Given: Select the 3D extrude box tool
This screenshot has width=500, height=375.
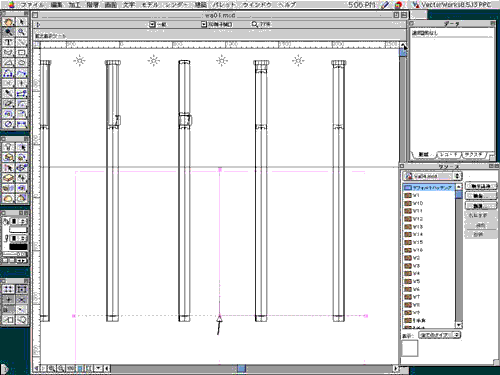Looking at the screenshot, I should pyautogui.click(x=8, y=158).
